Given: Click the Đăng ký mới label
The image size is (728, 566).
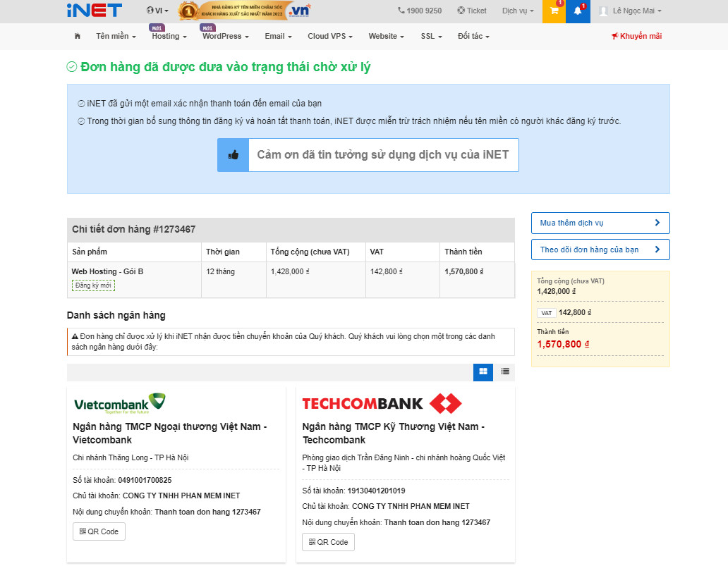Looking at the screenshot, I should click(93, 285).
